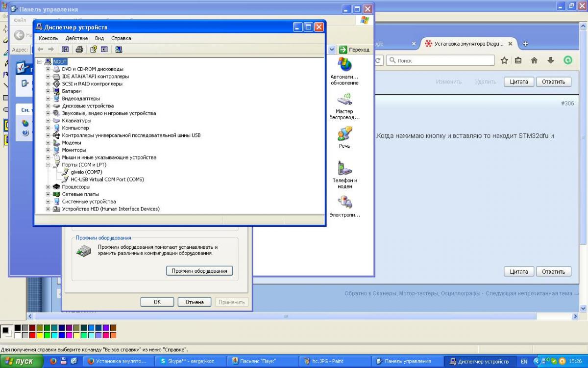Click the Профили оборудования button
The height and width of the screenshot is (368, 588).
tap(199, 271)
